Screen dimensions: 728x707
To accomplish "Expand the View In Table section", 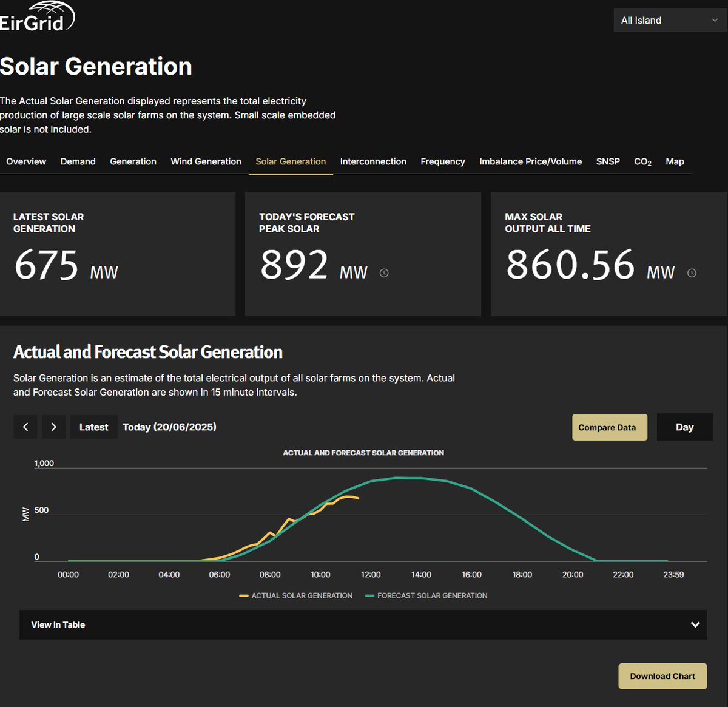I will pos(363,624).
